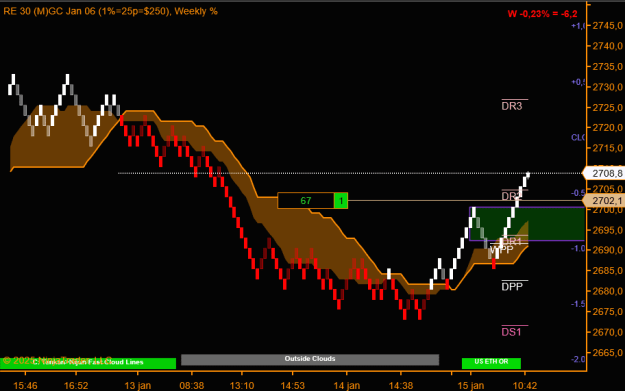The width and height of the screenshot is (625, 391).
Task: Click the -1,0 weekly percent label
Action: point(578,248)
